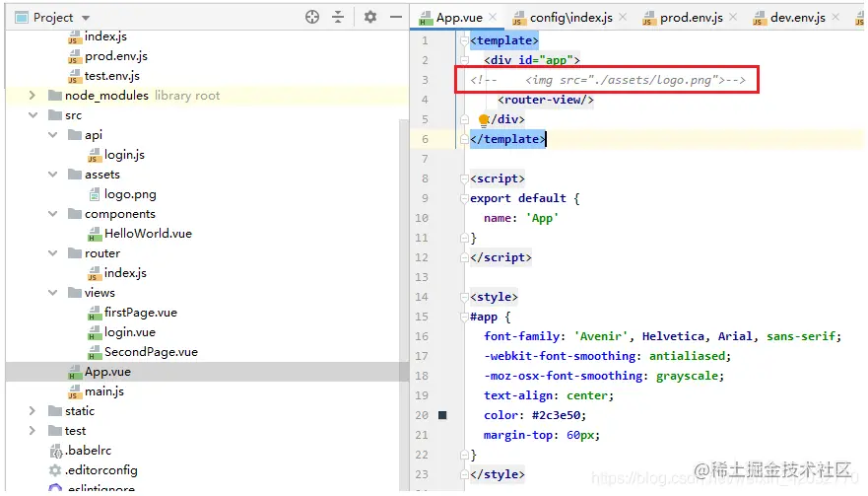
Task: Select logo.png file in assets
Action: tap(130, 194)
